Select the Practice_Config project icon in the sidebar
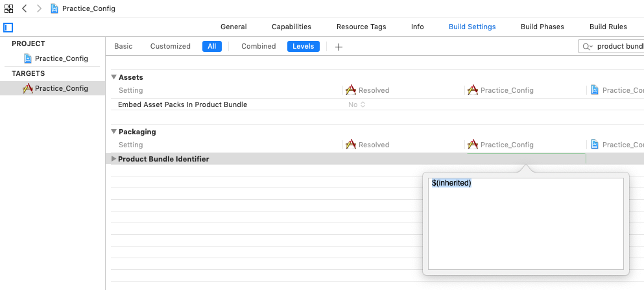 point(28,58)
